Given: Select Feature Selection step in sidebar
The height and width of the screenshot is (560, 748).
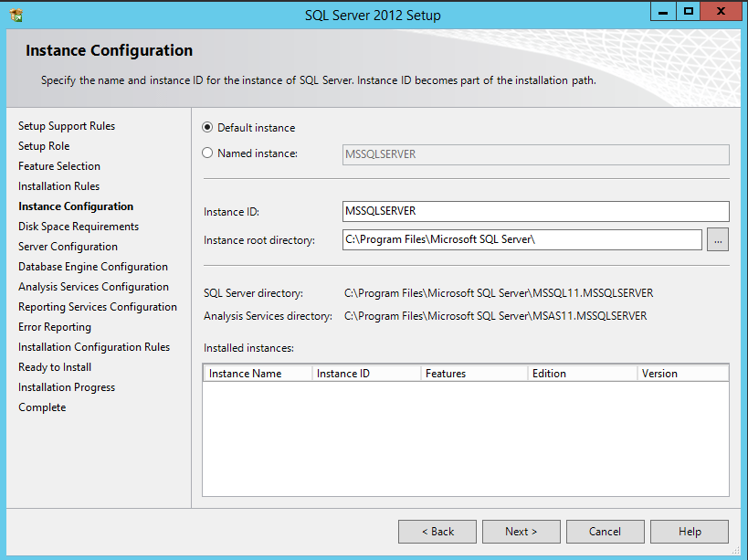Looking at the screenshot, I should 59,166.
